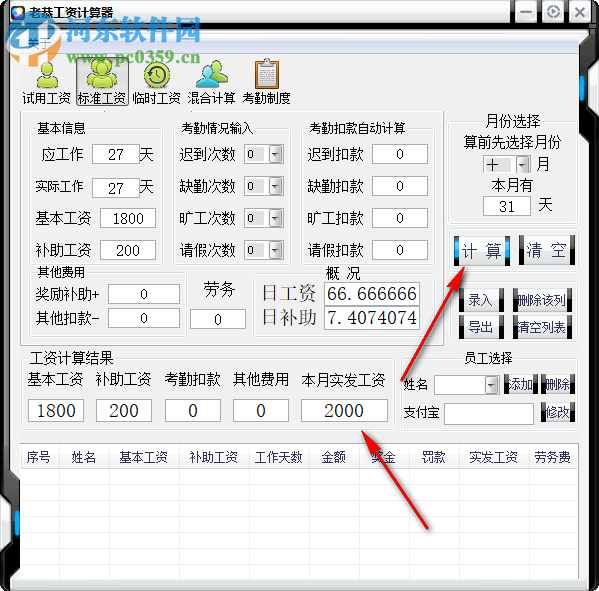Image resolution: width=599 pixels, height=591 pixels.
Task: Click the 序号 column header
Action: coord(40,457)
